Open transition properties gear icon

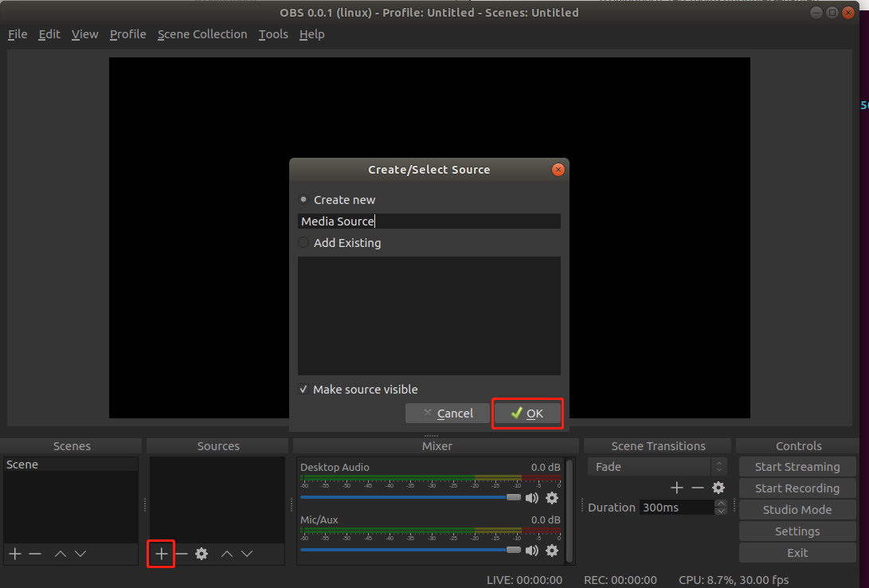tap(718, 488)
